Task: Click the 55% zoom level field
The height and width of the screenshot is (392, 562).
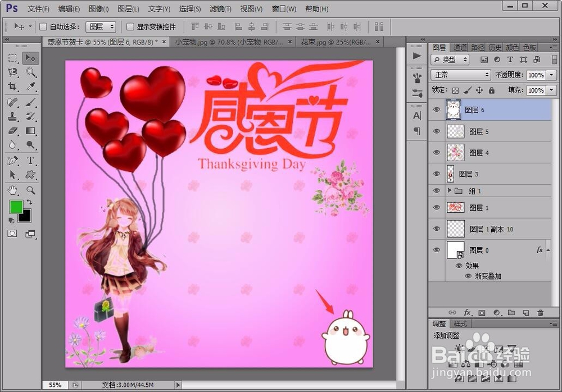Action: pyautogui.click(x=55, y=385)
